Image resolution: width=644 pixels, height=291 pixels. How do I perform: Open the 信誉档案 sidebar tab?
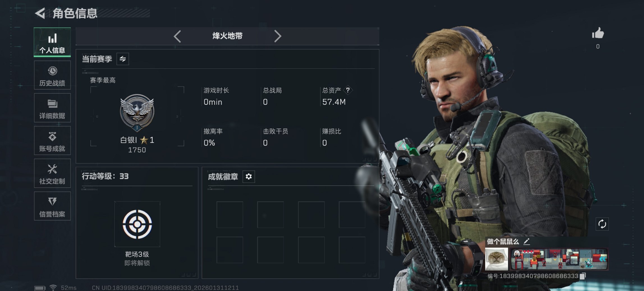(52, 206)
